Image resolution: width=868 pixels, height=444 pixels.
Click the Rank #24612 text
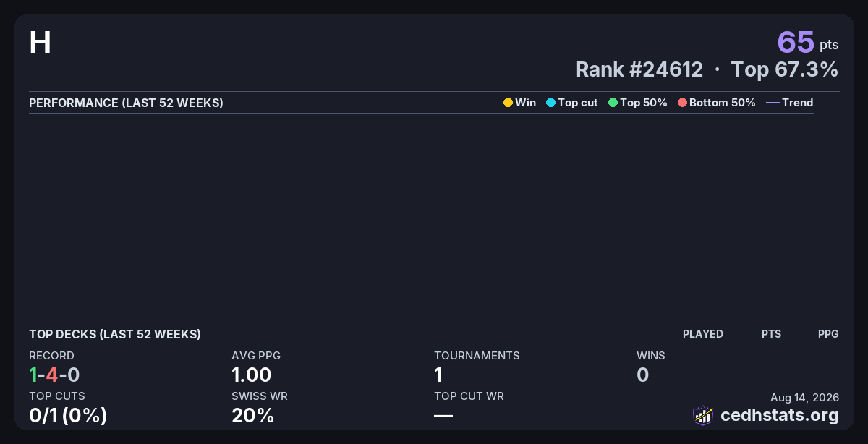point(639,69)
